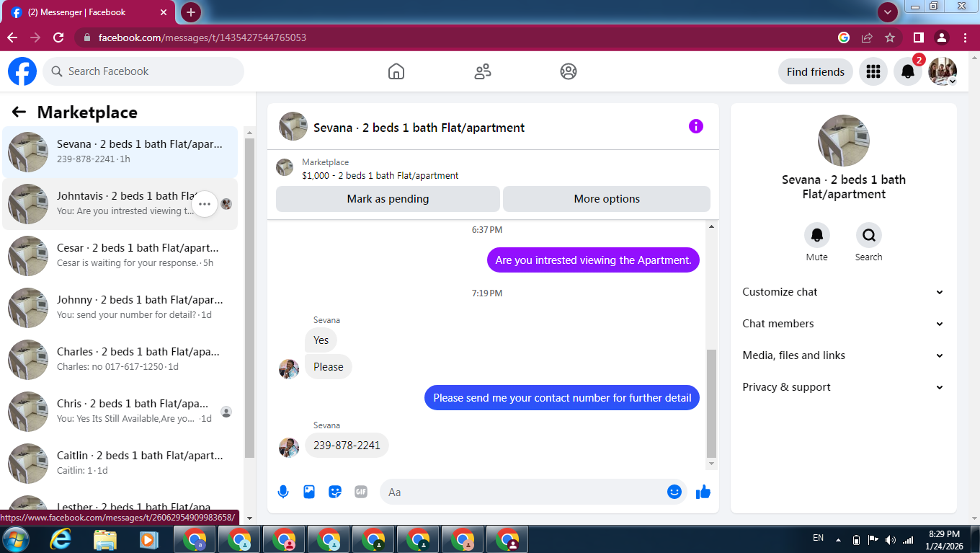Open Chrome profile icon in toolbar
This screenshot has width=980, height=553.
942,37
